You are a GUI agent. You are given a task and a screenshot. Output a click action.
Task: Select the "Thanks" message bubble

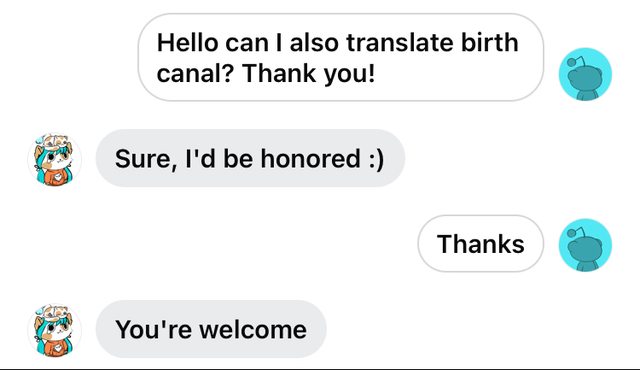point(480,244)
